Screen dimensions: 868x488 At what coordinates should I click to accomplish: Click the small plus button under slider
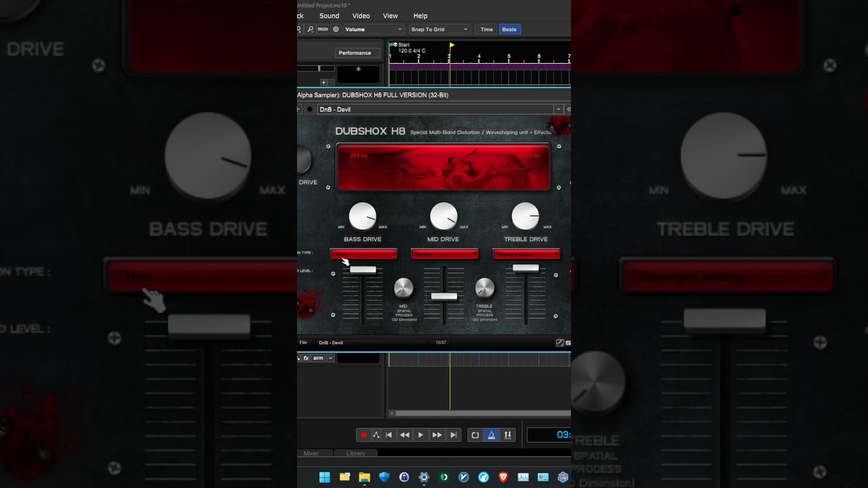[323, 82]
